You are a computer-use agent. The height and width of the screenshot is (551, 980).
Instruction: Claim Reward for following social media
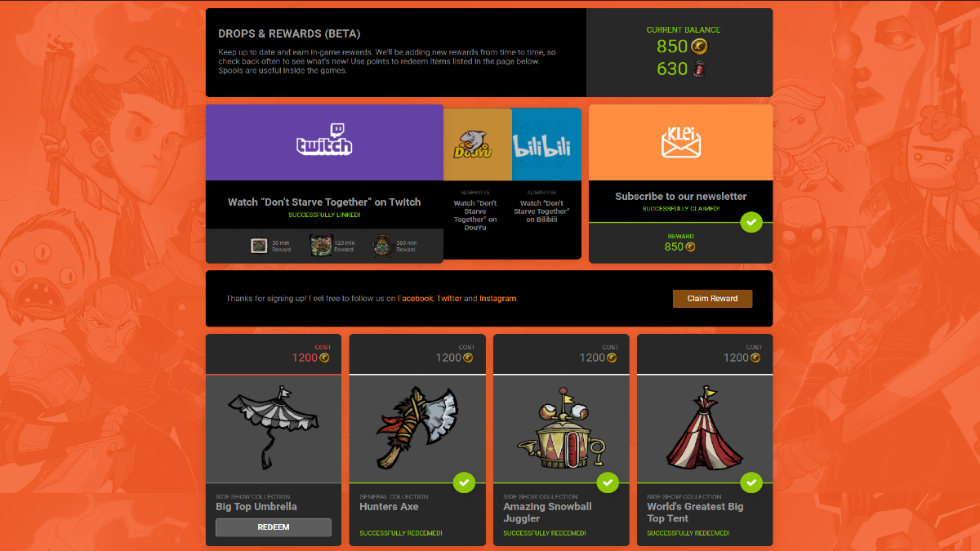(712, 299)
